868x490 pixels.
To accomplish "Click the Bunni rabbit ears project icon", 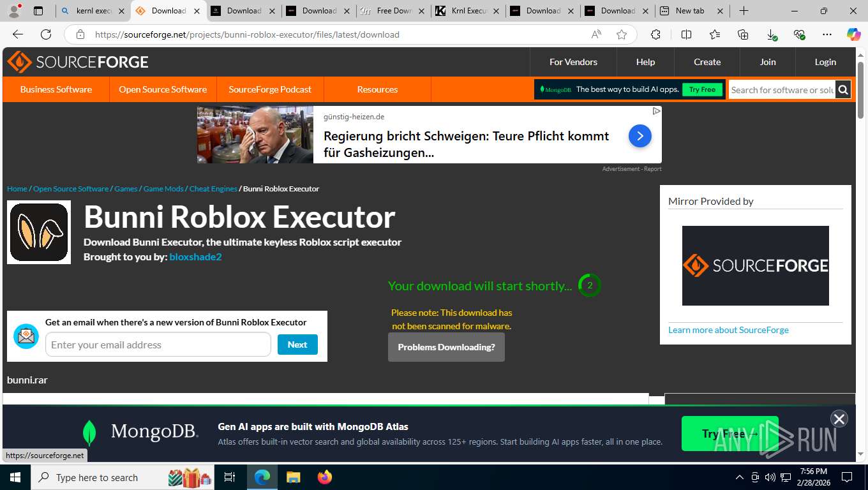I will (x=39, y=232).
